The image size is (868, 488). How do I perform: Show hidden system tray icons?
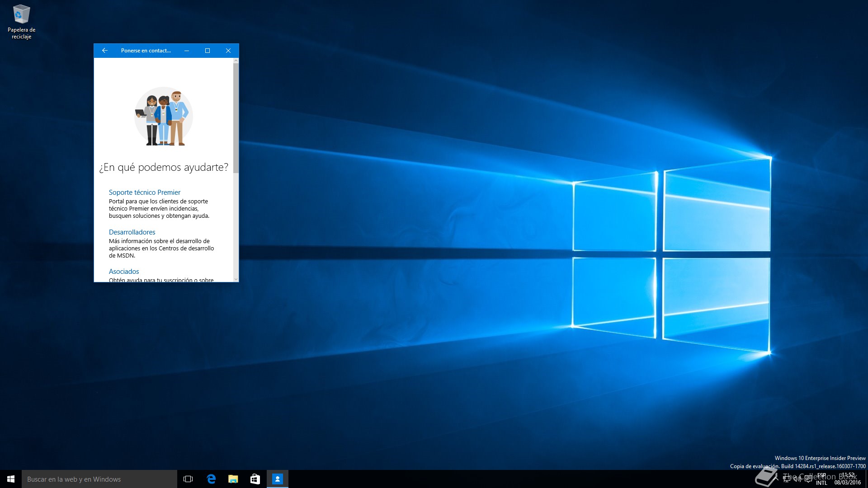click(x=776, y=479)
